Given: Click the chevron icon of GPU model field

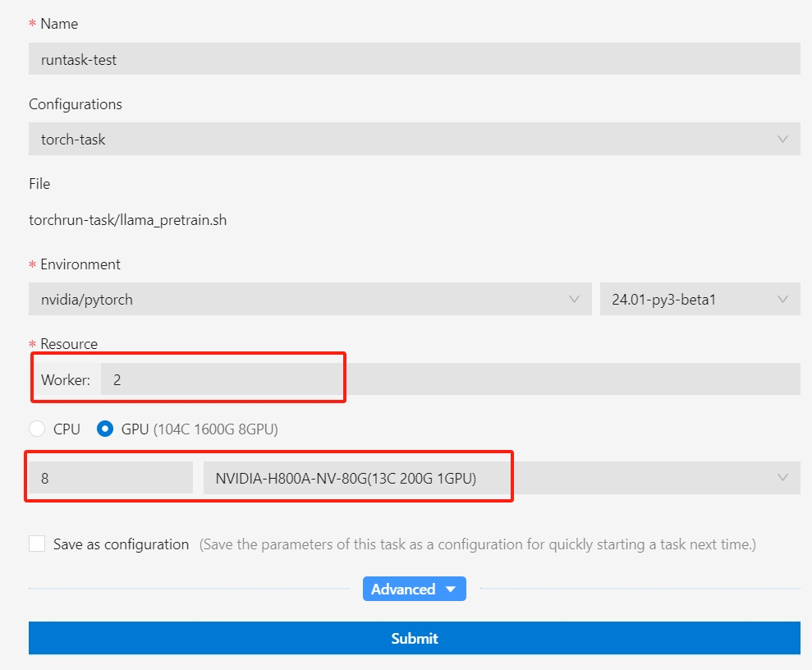Looking at the screenshot, I should tap(782, 478).
